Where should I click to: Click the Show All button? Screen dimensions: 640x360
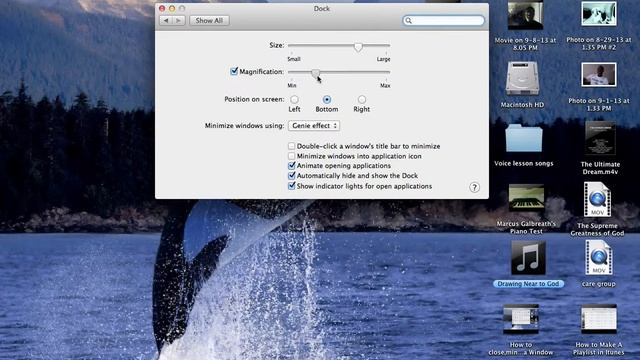click(x=209, y=20)
